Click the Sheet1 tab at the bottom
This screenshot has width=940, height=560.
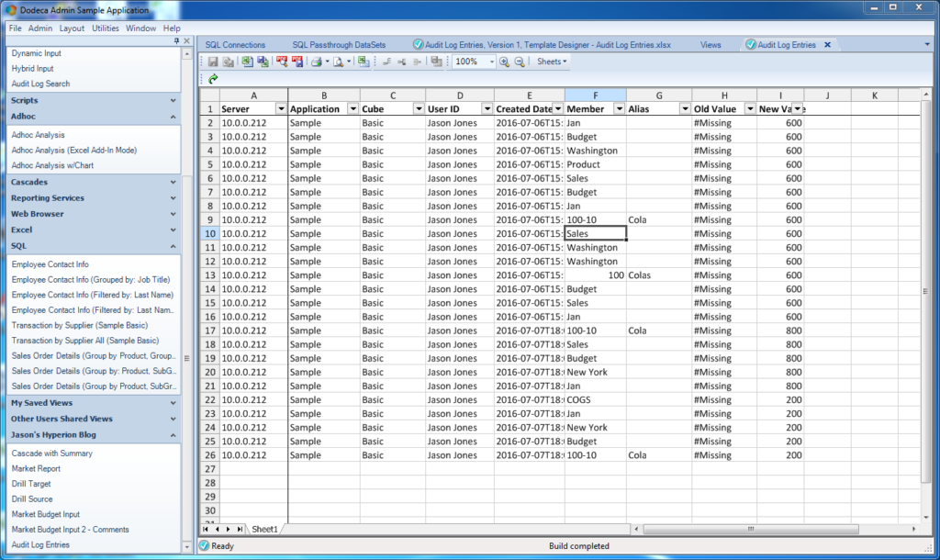pos(263,529)
